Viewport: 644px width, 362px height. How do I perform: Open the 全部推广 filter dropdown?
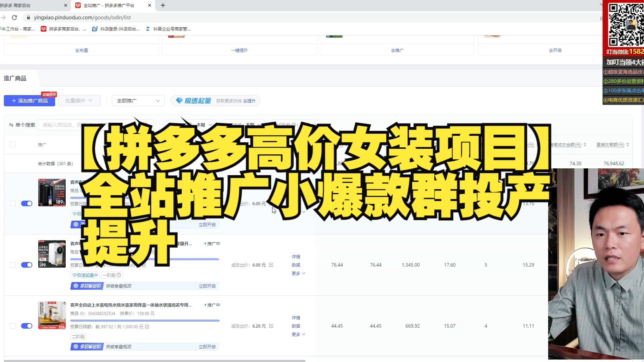pos(138,101)
